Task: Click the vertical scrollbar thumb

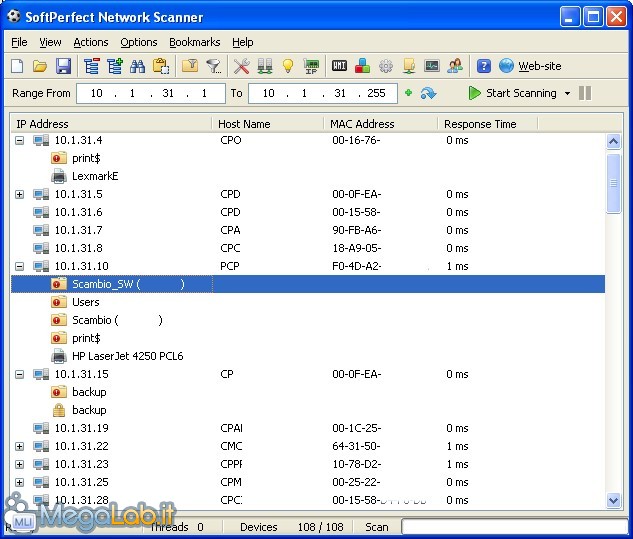Action: point(613,183)
